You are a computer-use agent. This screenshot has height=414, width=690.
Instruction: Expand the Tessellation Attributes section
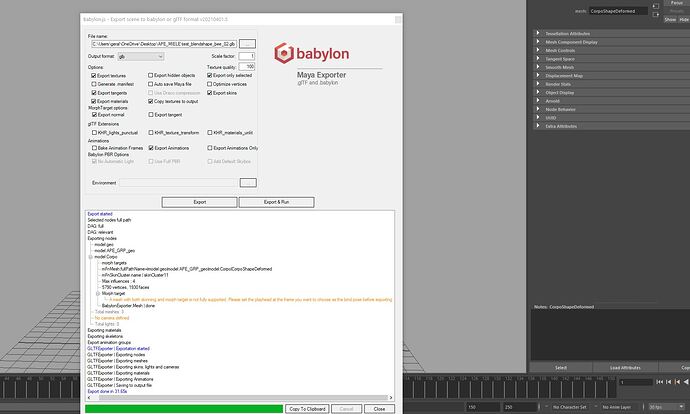point(538,33)
